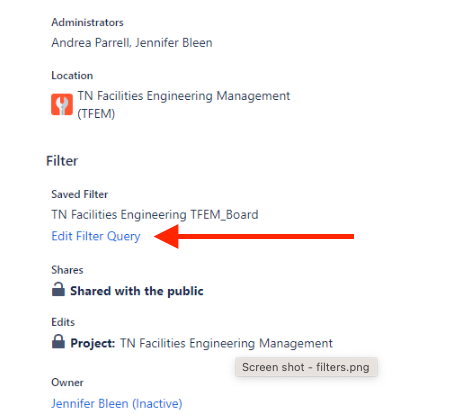Click the Administrators label
Image resolution: width=451 pixels, height=419 pixels.
(87, 22)
